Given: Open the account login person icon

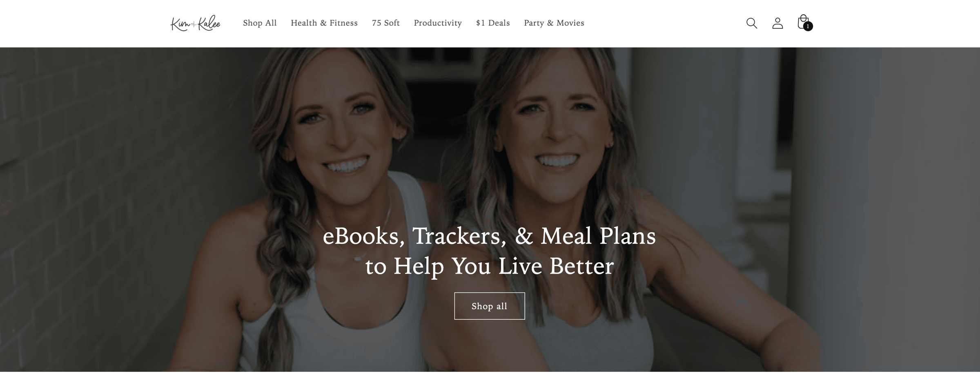Looking at the screenshot, I should click(777, 23).
